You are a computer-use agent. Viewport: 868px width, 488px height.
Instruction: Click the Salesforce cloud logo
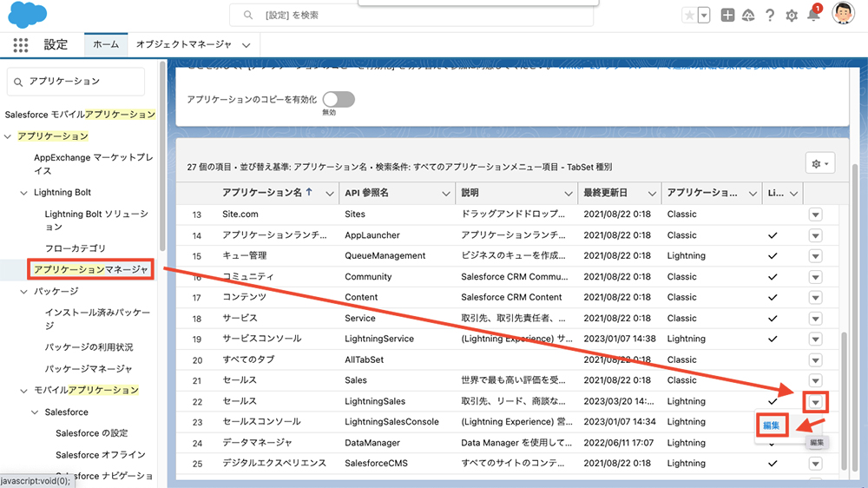point(27,15)
